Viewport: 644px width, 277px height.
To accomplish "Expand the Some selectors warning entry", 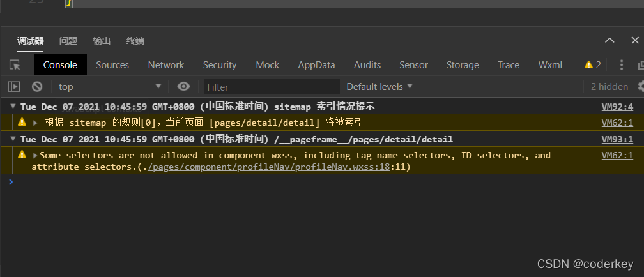I will pos(35,156).
